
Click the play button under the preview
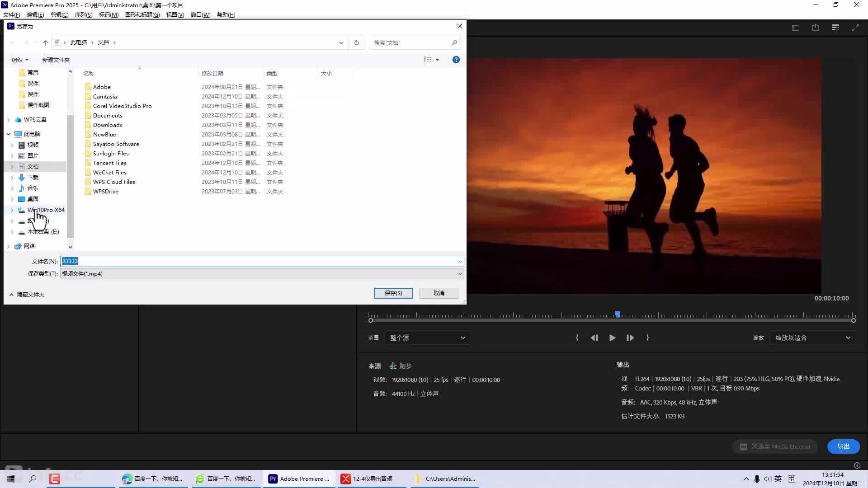click(612, 338)
